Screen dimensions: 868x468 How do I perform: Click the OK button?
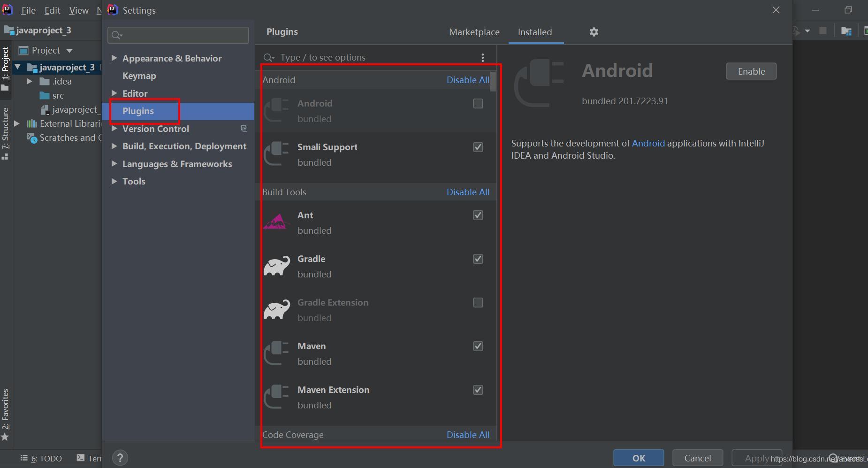tap(639, 458)
